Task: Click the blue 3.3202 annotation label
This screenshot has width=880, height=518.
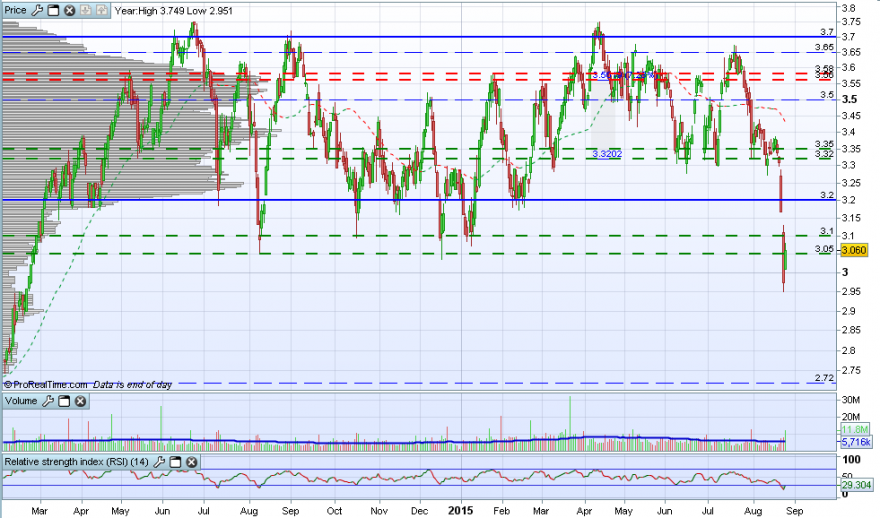Action: (607, 154)
